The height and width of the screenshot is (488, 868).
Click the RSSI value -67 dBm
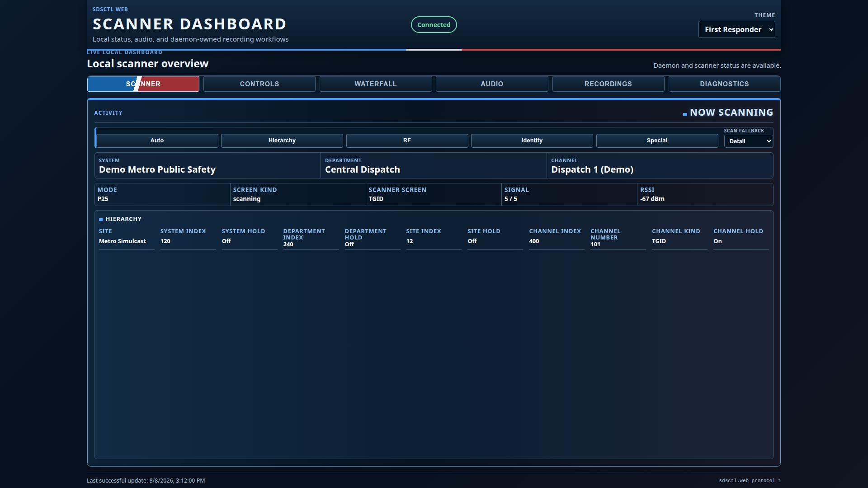pyautogui.click(x=652, y=199)
